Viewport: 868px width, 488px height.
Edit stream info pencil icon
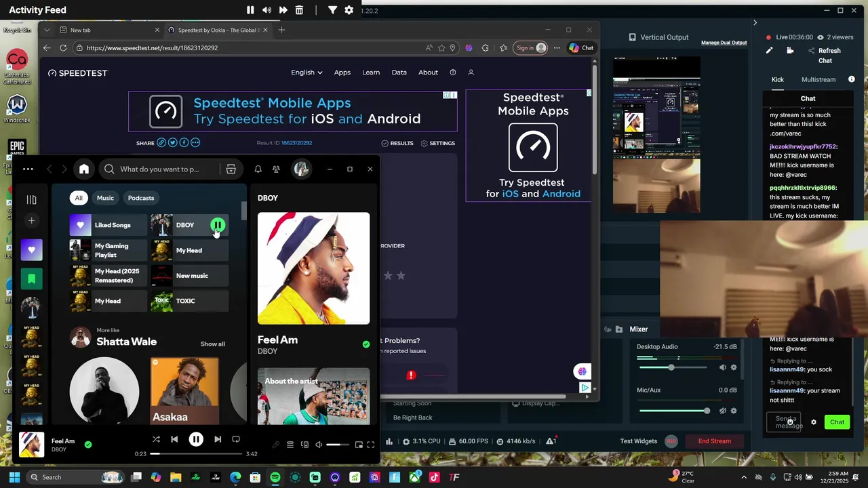(769, 50)
